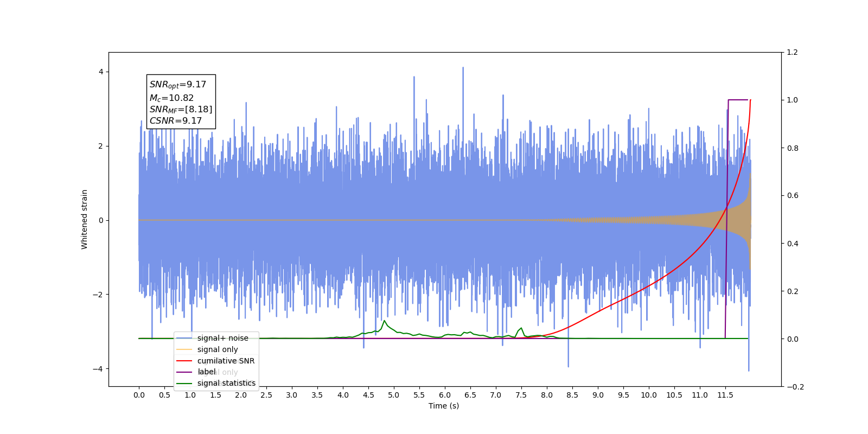The height and width of the screenshot is (434, 868).
Task: Click the 5.0 tick on the time axis
Action: point(394,395)
